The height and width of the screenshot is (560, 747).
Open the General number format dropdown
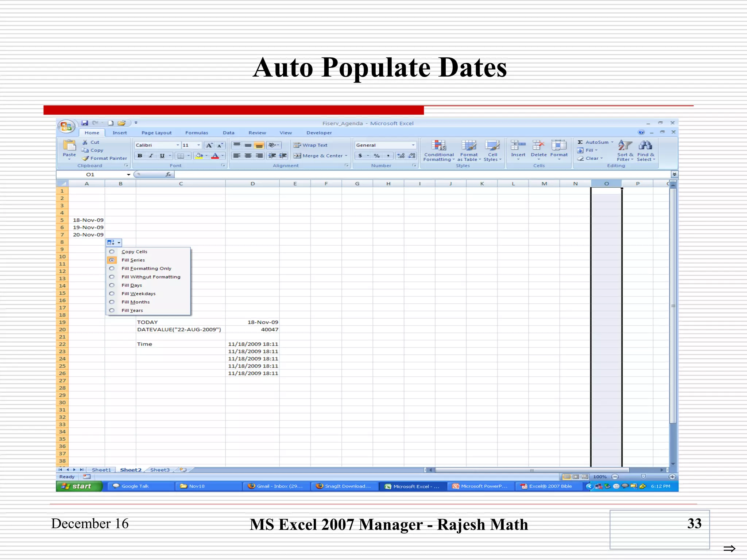click(413, 145)
